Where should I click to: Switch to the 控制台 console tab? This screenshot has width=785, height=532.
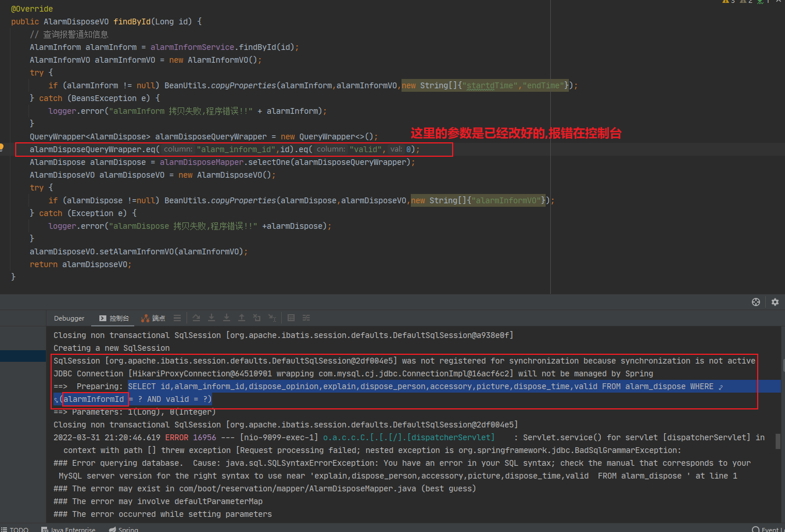coord(114,318)
